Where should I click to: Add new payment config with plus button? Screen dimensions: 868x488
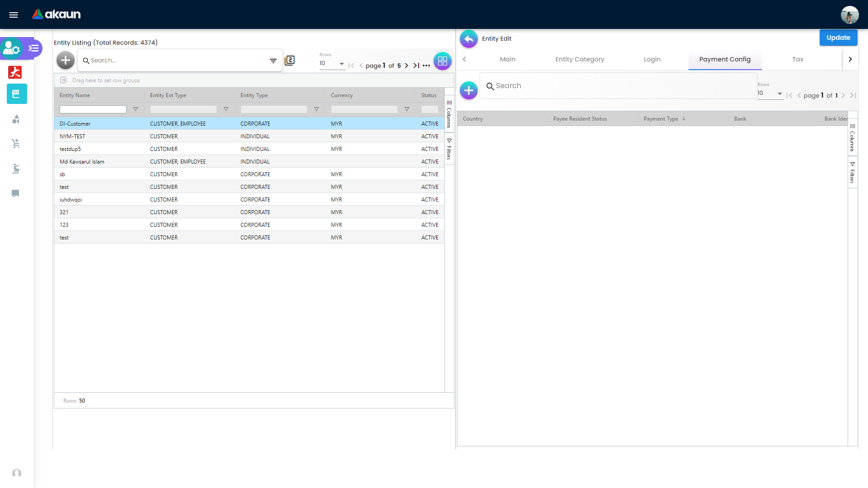[468, 90]
